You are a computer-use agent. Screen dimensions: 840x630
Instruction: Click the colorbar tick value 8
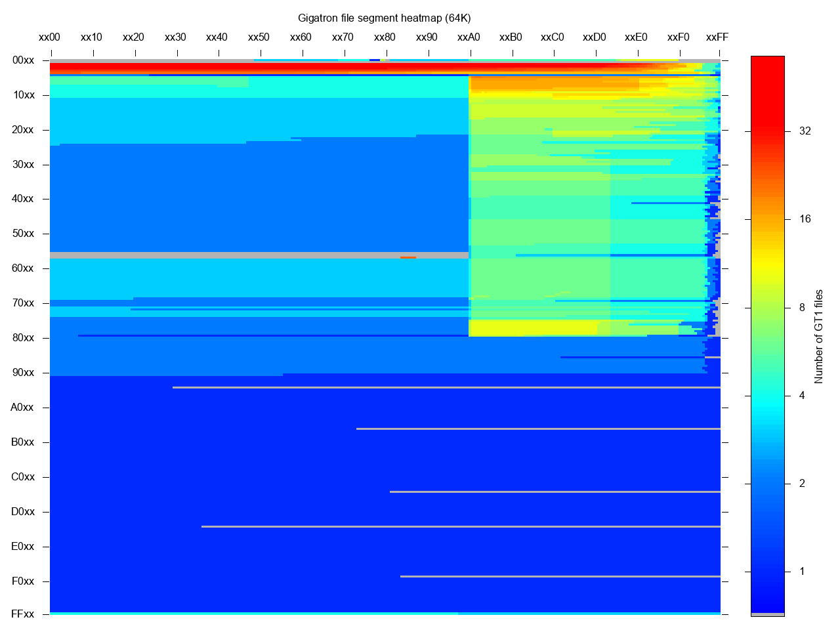coord(802,308)
